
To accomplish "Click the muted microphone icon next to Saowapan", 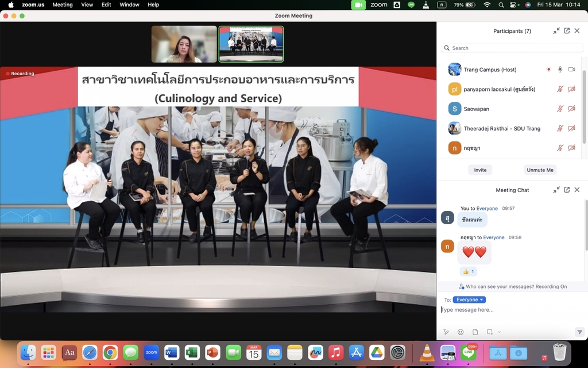I will point(560,109).
